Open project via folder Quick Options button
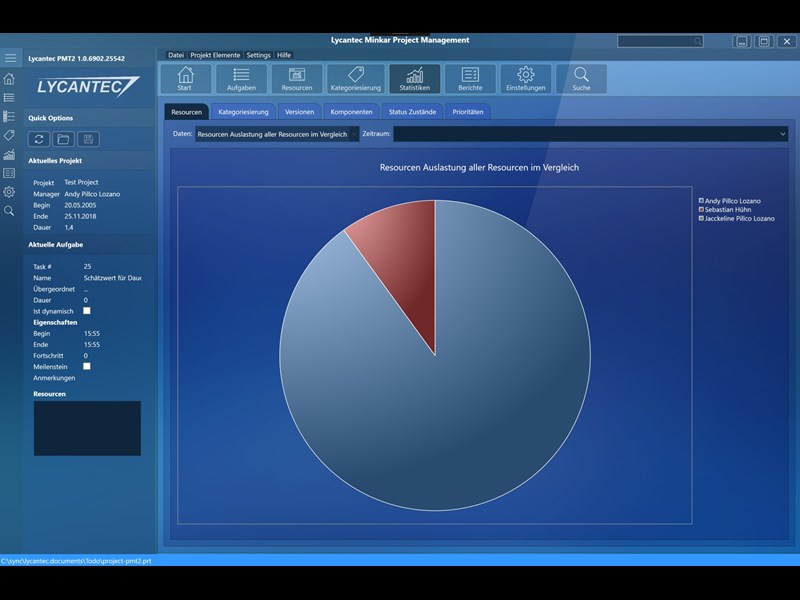 point(63,139)
